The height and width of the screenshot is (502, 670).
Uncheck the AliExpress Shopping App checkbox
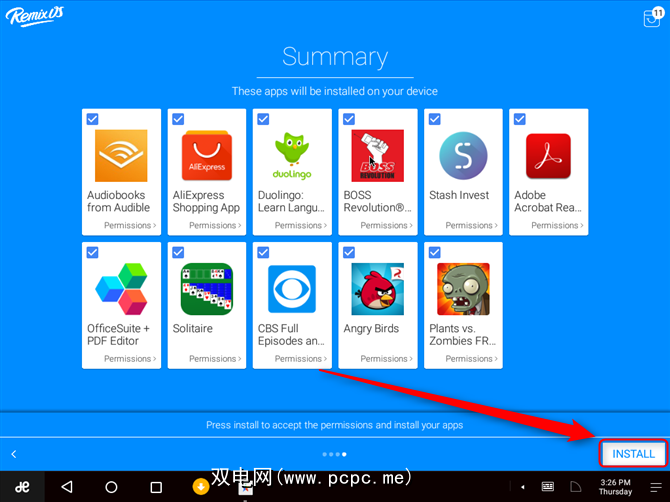178,119
